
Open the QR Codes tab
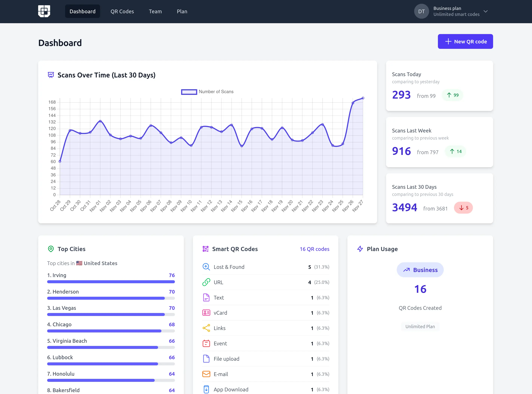click(122, 11)
